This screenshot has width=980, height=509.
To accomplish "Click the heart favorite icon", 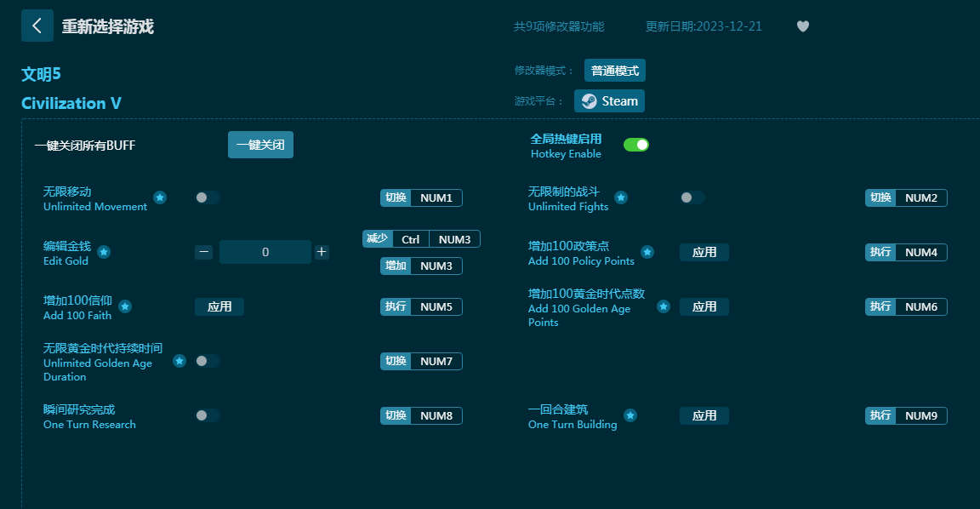I will point(802,26).
